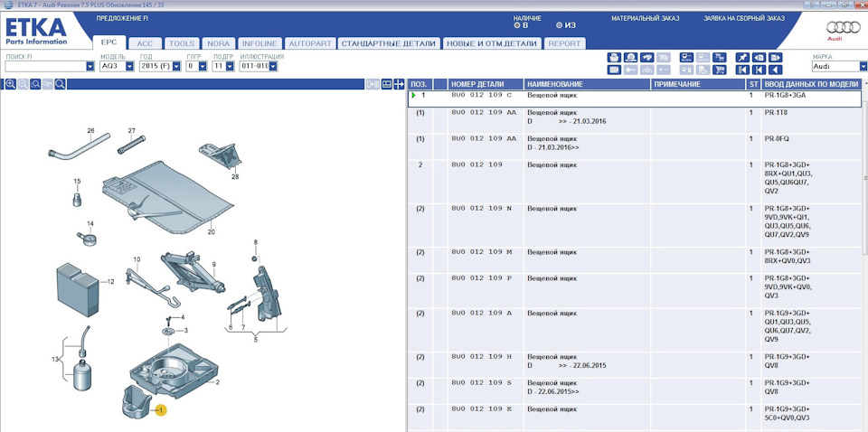Open the СТАНДАРТНЫЕ ДЕТАЛИ tab

pos(389,43)
